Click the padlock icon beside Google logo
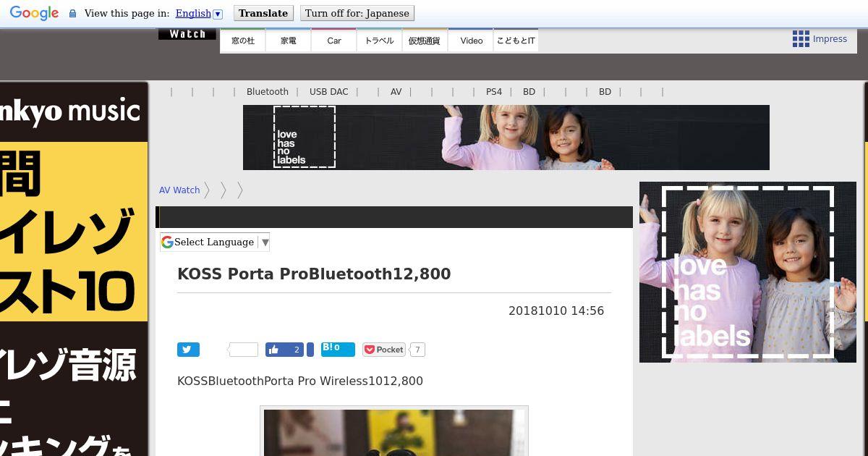Image resolution: width=868 pixels, height=456 pixels. (x=72, y=13)
